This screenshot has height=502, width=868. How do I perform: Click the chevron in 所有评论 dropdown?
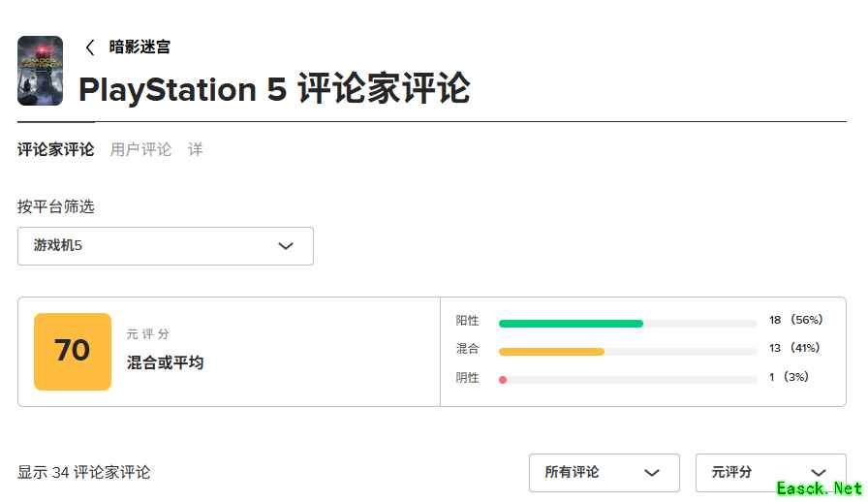[652, 473]
